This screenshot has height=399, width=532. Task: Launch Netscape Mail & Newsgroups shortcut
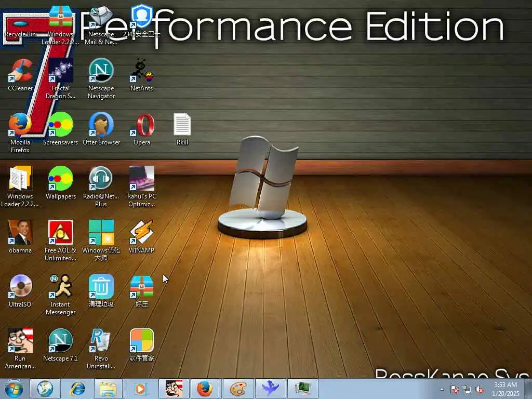click(x=101, y=25)
